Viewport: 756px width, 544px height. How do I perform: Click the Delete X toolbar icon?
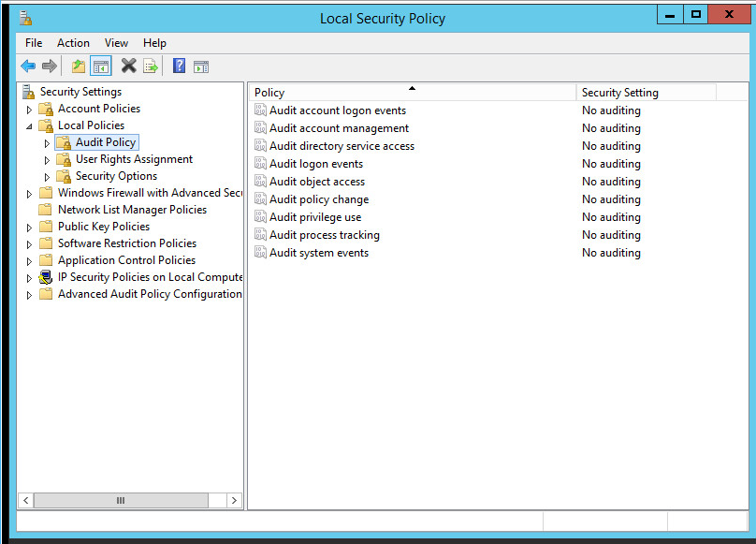point(128,66)
